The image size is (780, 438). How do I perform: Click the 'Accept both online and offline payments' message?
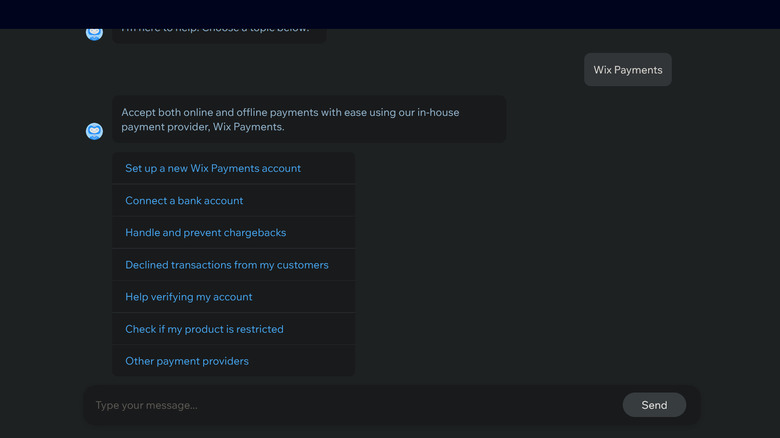point(309,119)
